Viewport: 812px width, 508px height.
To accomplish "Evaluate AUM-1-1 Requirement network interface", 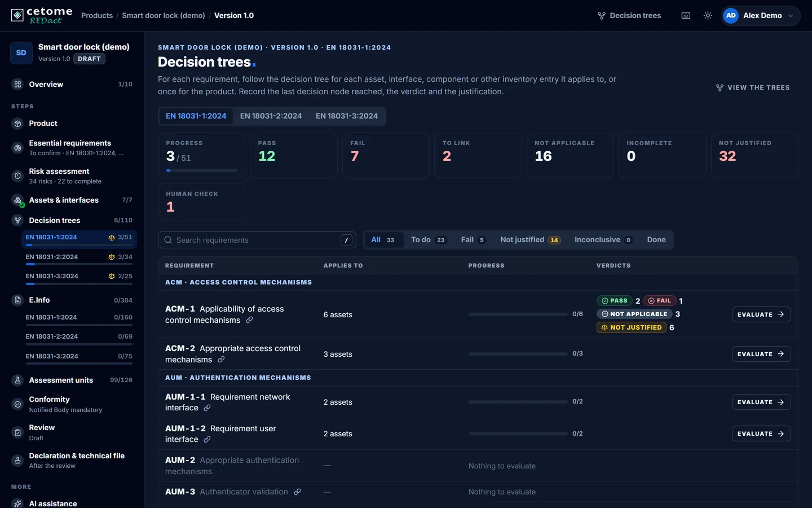I will [761, 402].
